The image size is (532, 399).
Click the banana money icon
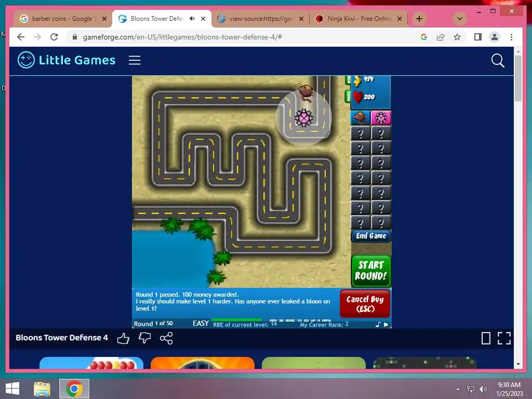(357, 81)
